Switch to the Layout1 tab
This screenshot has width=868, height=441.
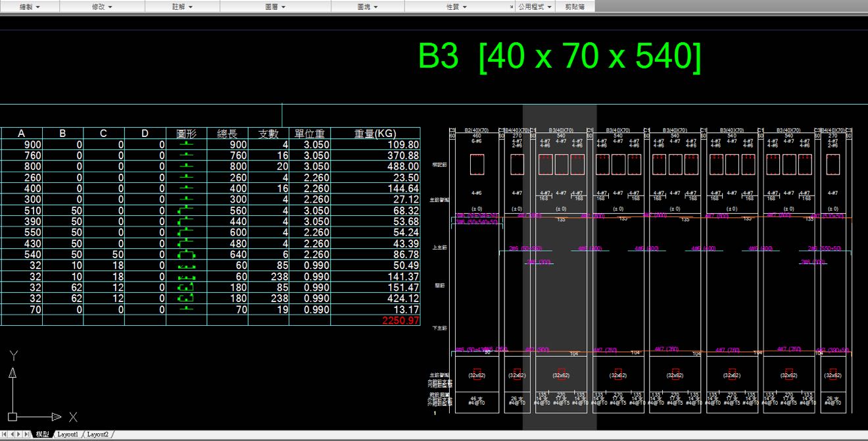(68, 434)
